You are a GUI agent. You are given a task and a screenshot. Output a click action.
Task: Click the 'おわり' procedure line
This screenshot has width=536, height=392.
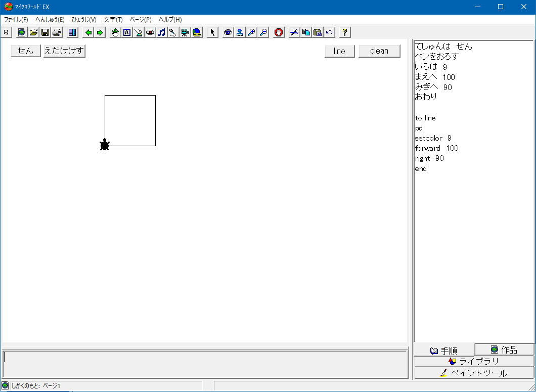tap(426, 97)
